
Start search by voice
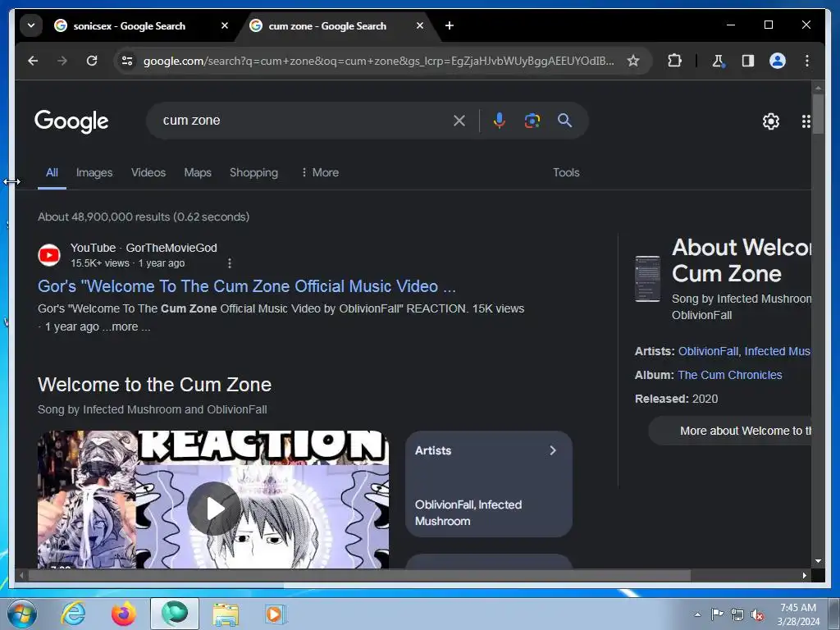click(500, 121)
